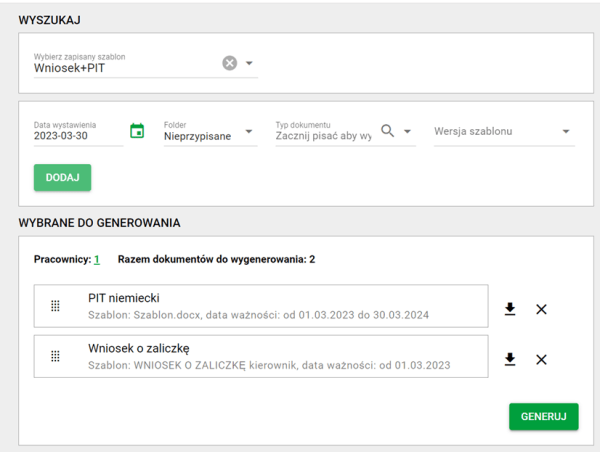This screenshot has width=600, height=452.
Task: Click the document type search magnifier
Action: (388, 131)
